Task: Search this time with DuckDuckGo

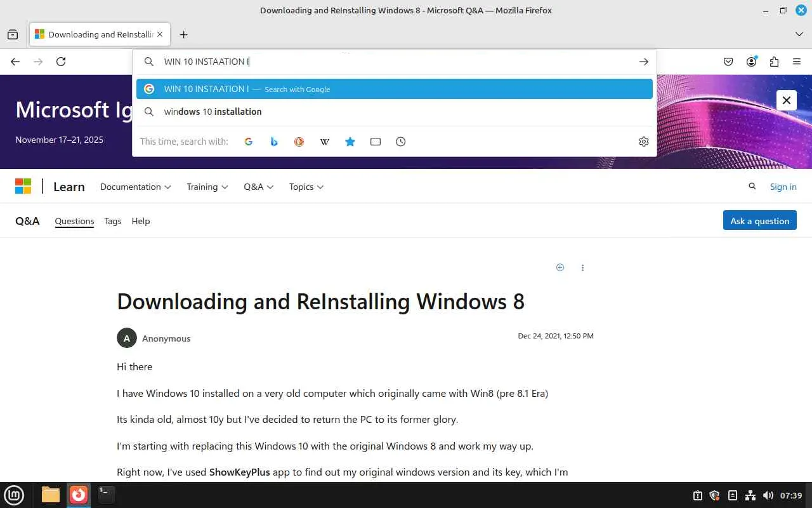Action: pyautogui.click(x=299, y=142)
